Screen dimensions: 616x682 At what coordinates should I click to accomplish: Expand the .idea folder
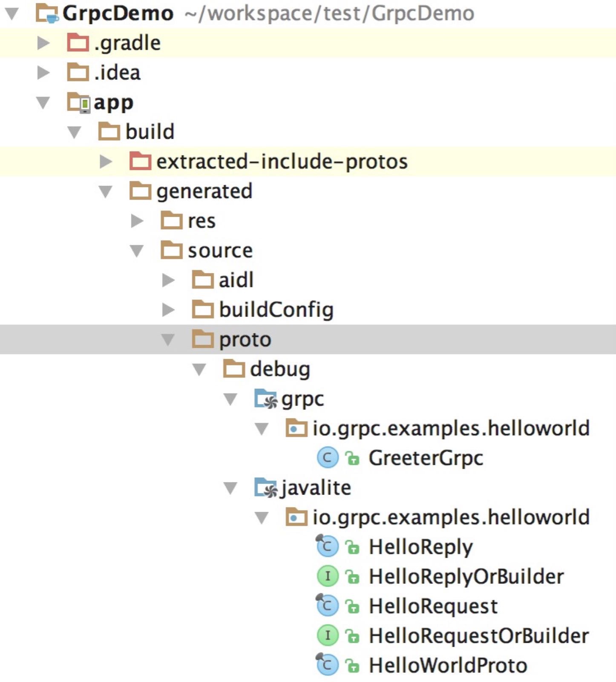click(43, 72)
